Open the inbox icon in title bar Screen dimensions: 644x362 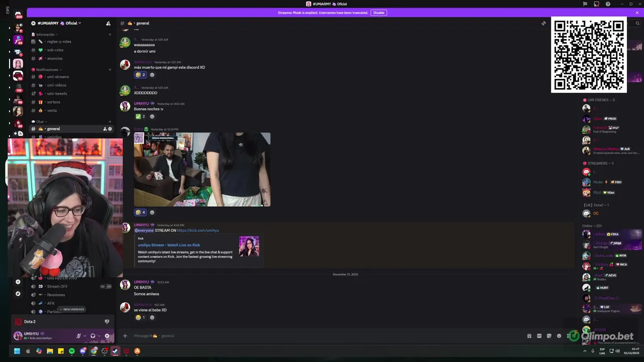coord(596,4)
